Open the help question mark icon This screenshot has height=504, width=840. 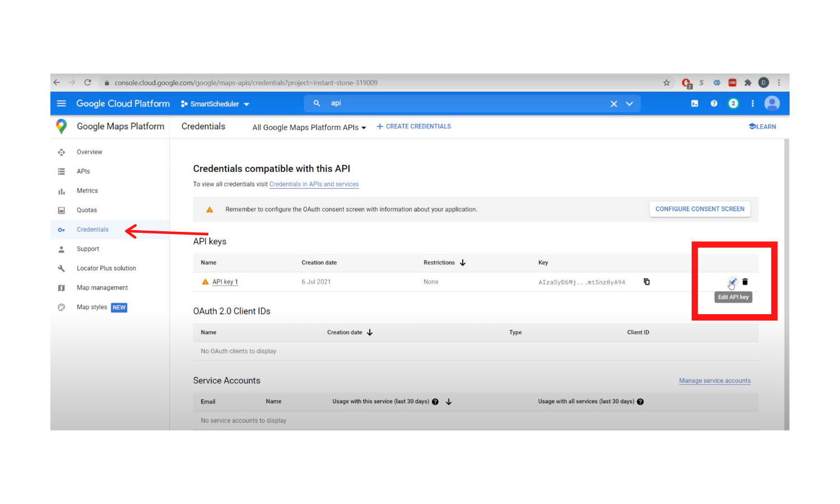click(x=713, y=104)
